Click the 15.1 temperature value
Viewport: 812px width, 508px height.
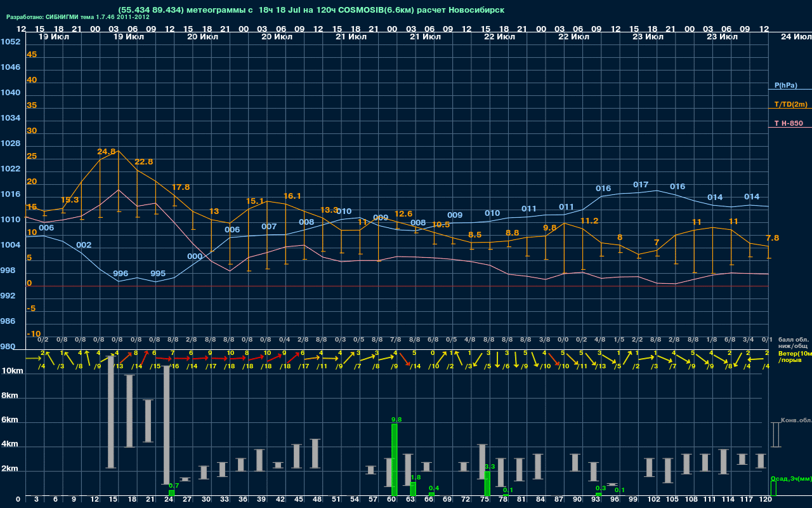point(255,201)
